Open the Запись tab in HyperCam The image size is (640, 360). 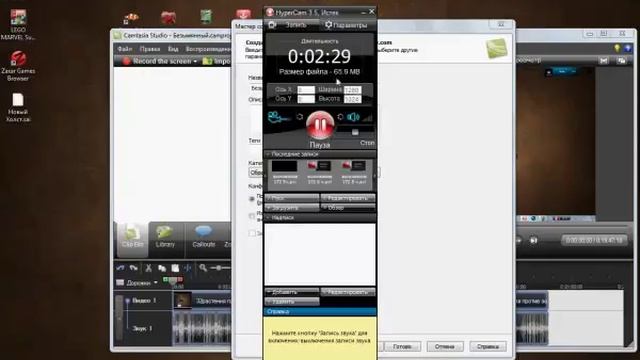point(291,25)
